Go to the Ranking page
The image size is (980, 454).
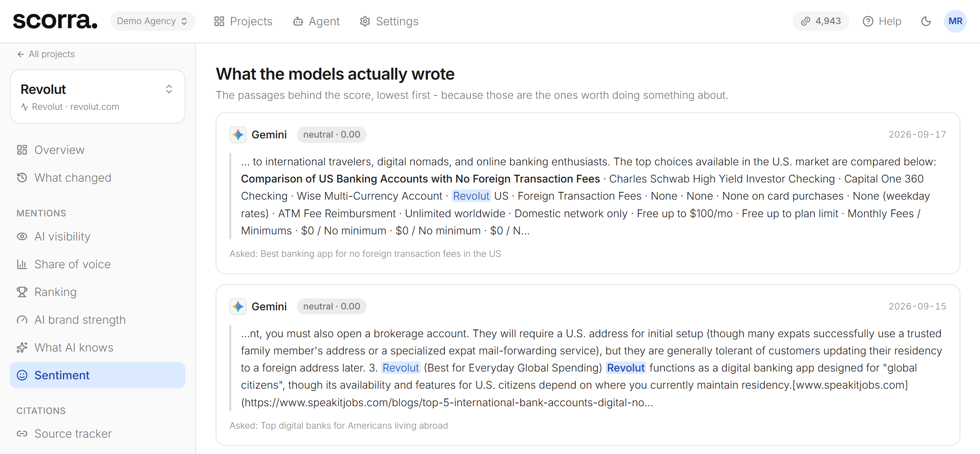98,292
